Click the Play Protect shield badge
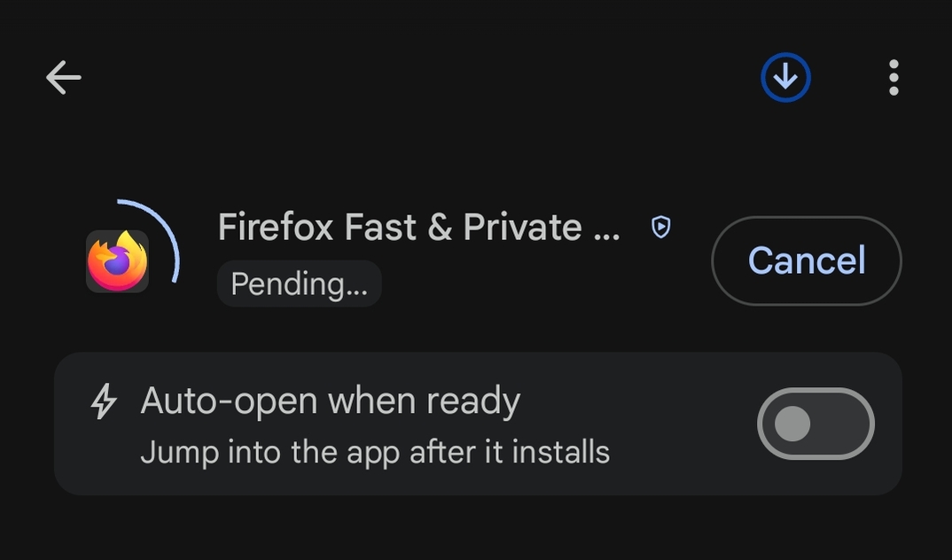This screenshot has width=952, height=560. [661, 228]
